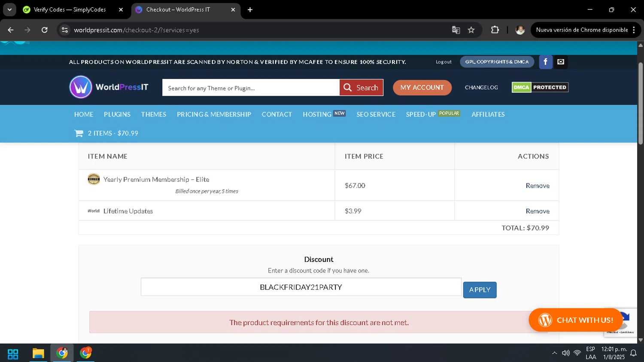644x362 pixels.
Task: Bookmark this page with star icon
Action: click(x=471, y=30)
